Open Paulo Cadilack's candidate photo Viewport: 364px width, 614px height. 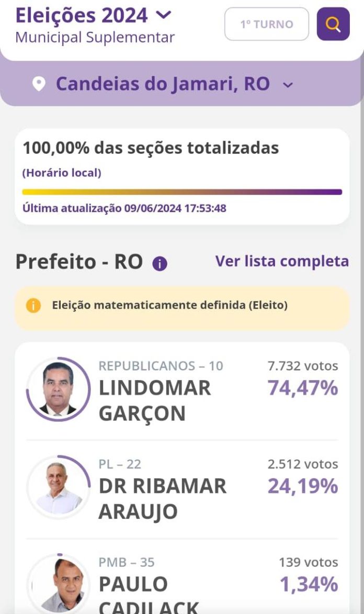[x=58, y=585]
